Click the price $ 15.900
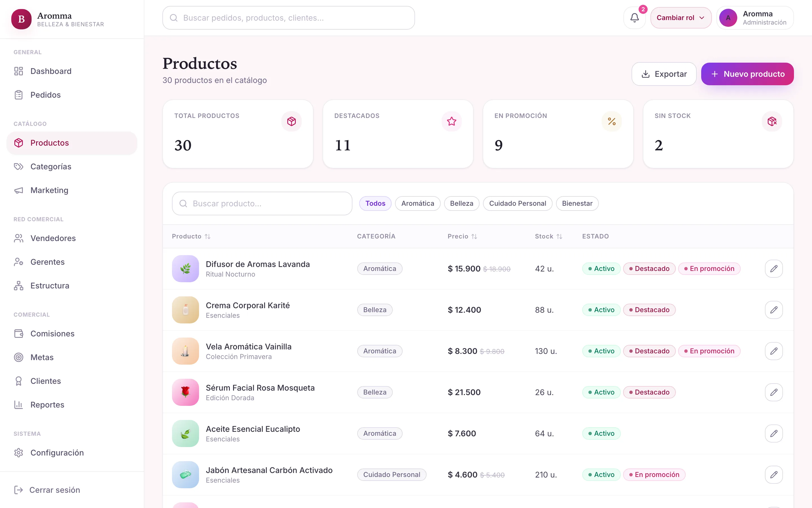Screen dimensions: 812x508 [x=464, y=269]
